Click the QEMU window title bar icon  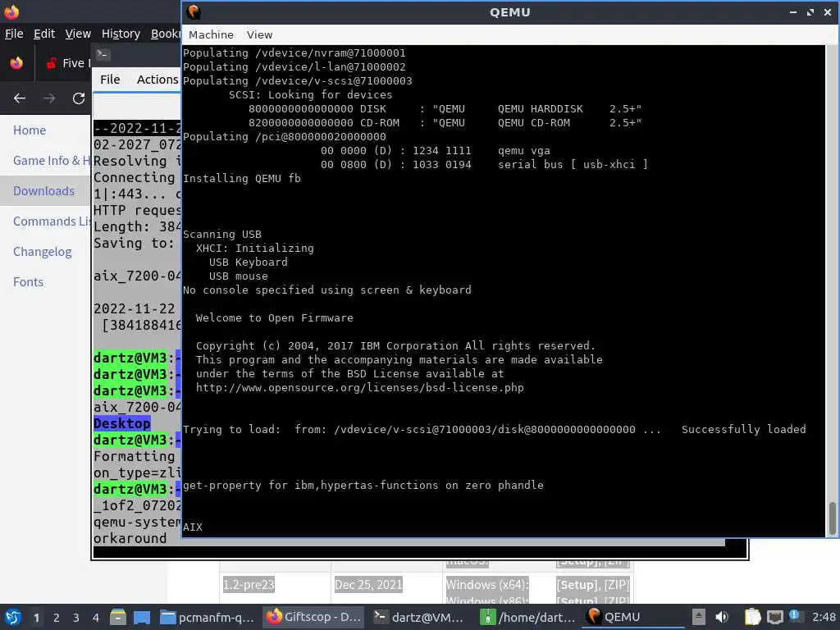[194, 11]
